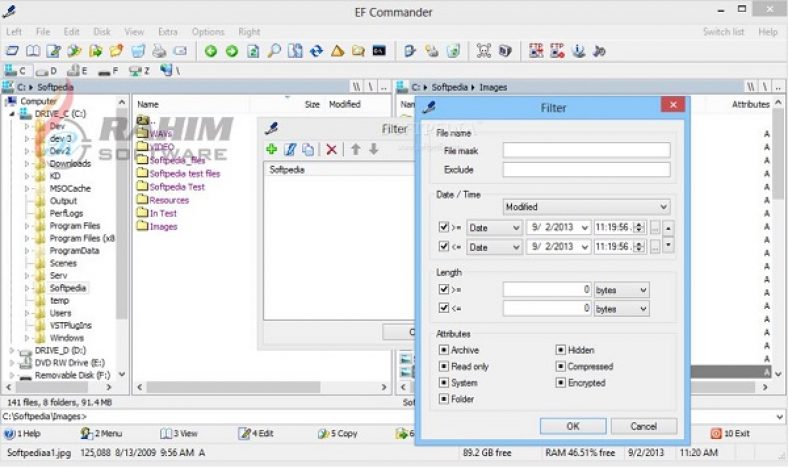The image size is (788, 468).
Task: Open the Options menu
Action: point(207,32)
